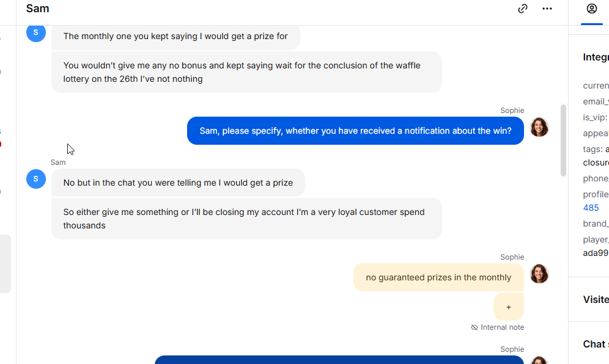This screenshot has height=364, width=609.
Task: Click Sophie's message asking about win notification
Action: (355, 131)
